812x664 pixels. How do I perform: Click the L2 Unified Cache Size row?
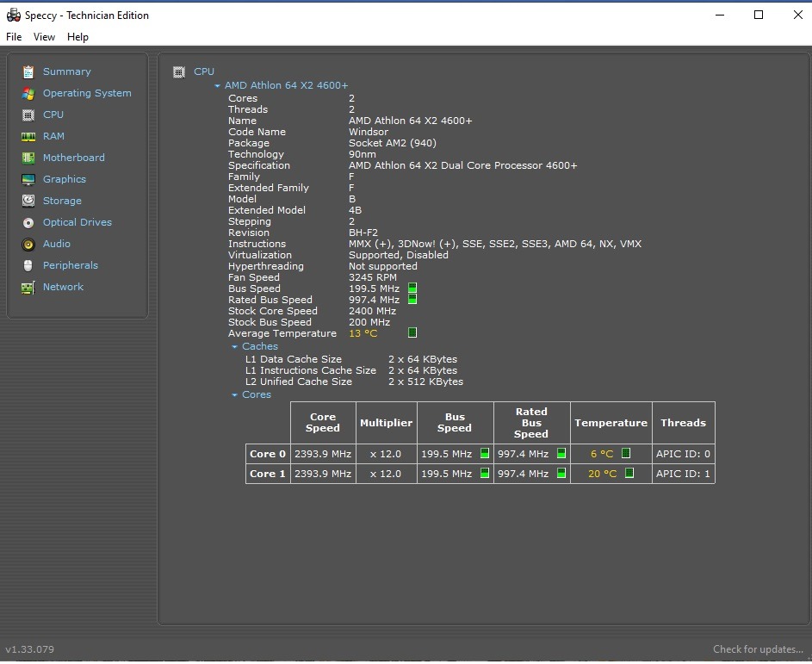click(354, 382)
